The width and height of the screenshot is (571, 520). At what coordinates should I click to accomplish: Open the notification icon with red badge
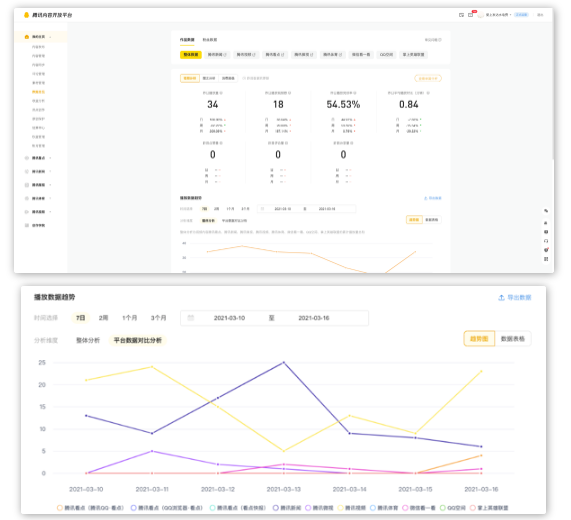[x=471, y=15]
